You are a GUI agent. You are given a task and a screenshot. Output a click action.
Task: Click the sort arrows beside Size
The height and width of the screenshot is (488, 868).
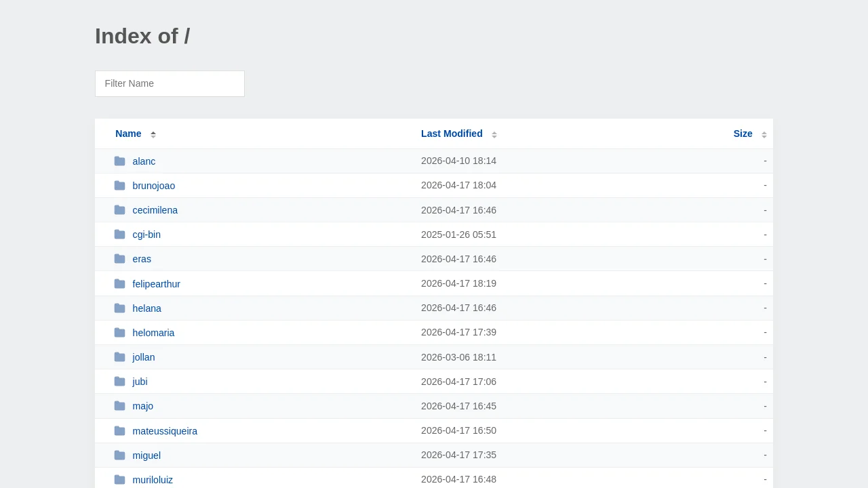click(764, 134)
